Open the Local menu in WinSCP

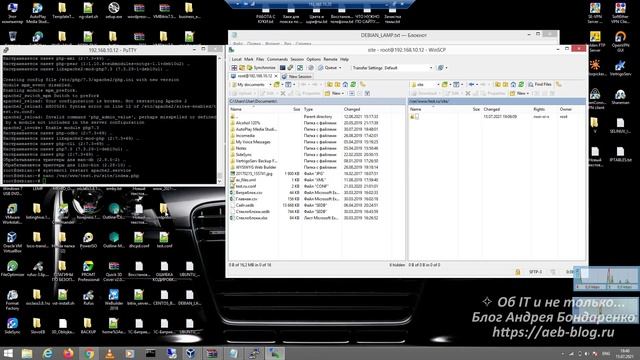(x=236, y=60)
